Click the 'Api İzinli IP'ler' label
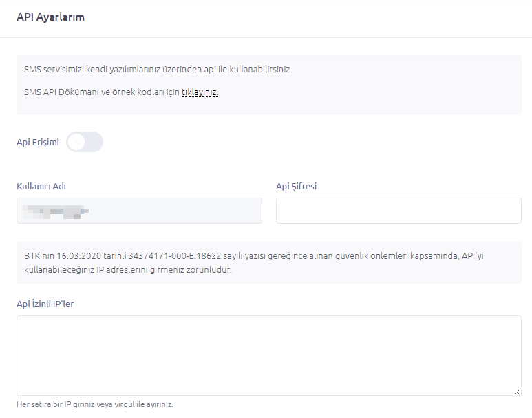Viewport: 532px width, 418px height. point(45,304)
